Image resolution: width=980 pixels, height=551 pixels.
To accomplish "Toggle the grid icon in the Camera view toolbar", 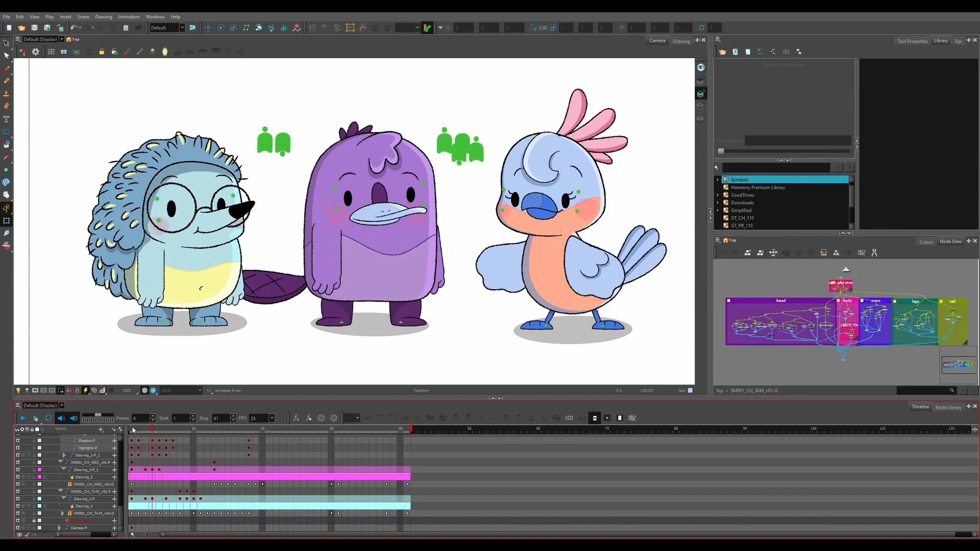I will point(51,52).
